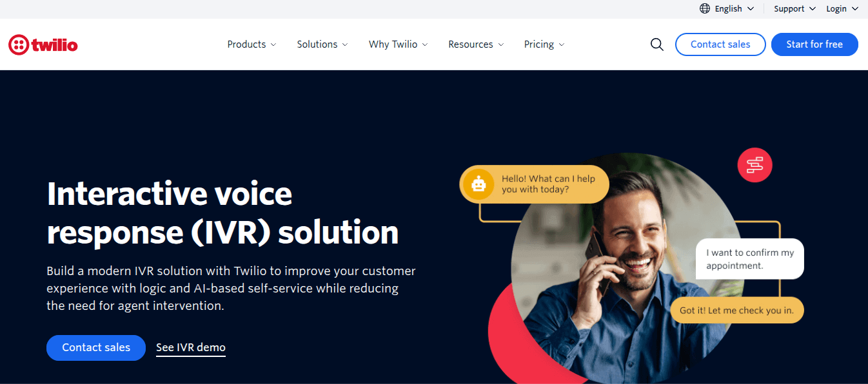This screenshot has width=868, height=384.
Task: Click the globe language icon
Action: coord(705,8)
